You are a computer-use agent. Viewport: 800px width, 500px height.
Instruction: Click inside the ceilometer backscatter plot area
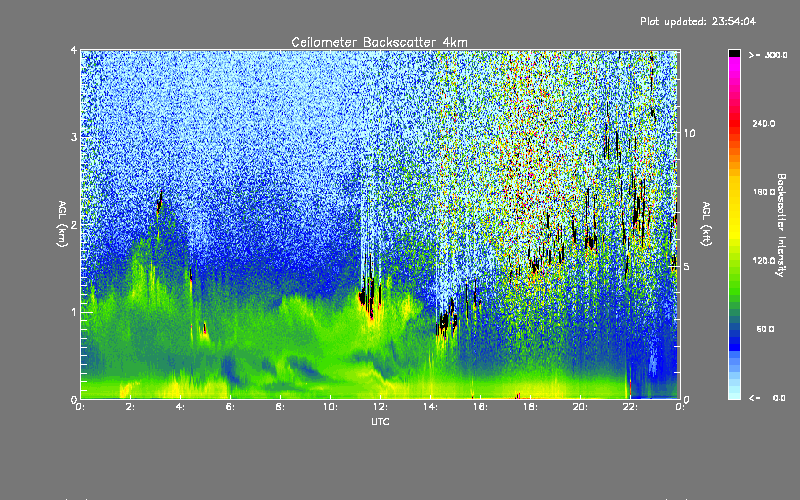(380, 224)
